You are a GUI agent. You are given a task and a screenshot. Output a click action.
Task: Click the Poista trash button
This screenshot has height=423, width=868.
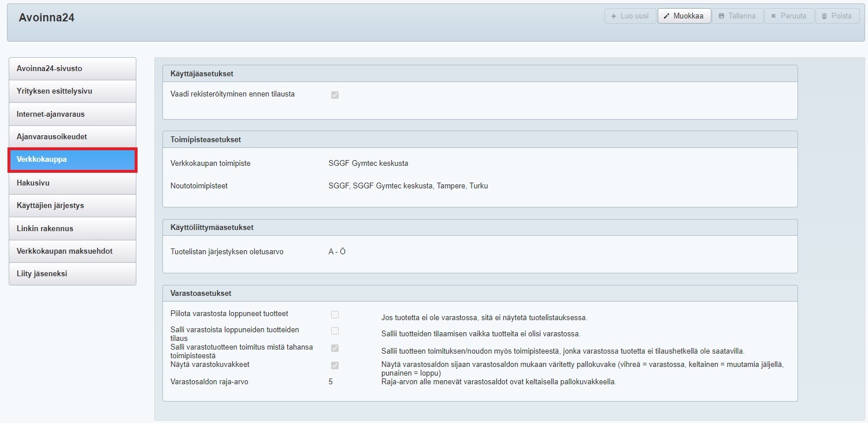tap(837, 16)
